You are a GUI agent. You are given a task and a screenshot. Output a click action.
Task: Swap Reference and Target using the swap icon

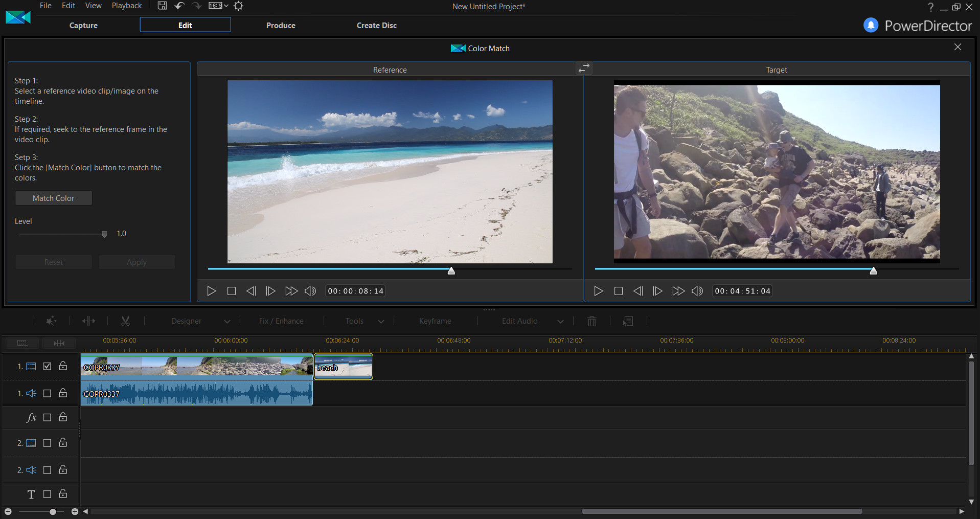click(x=584, y=67)
